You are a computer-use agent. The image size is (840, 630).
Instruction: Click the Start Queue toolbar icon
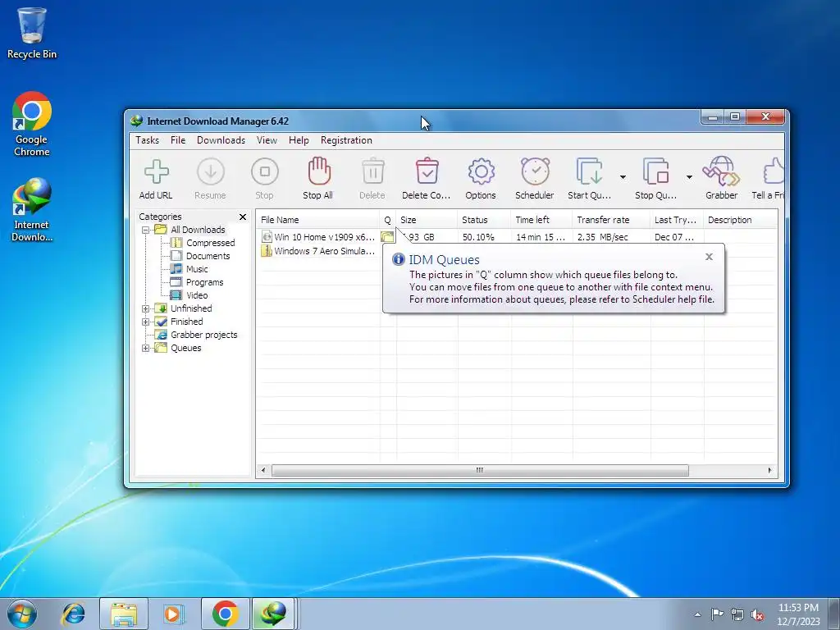[x=589, y=171]
